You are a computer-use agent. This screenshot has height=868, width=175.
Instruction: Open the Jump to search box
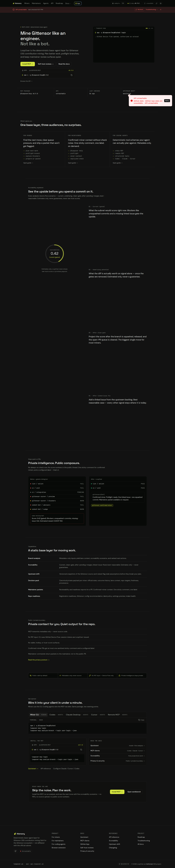(118, 3)
